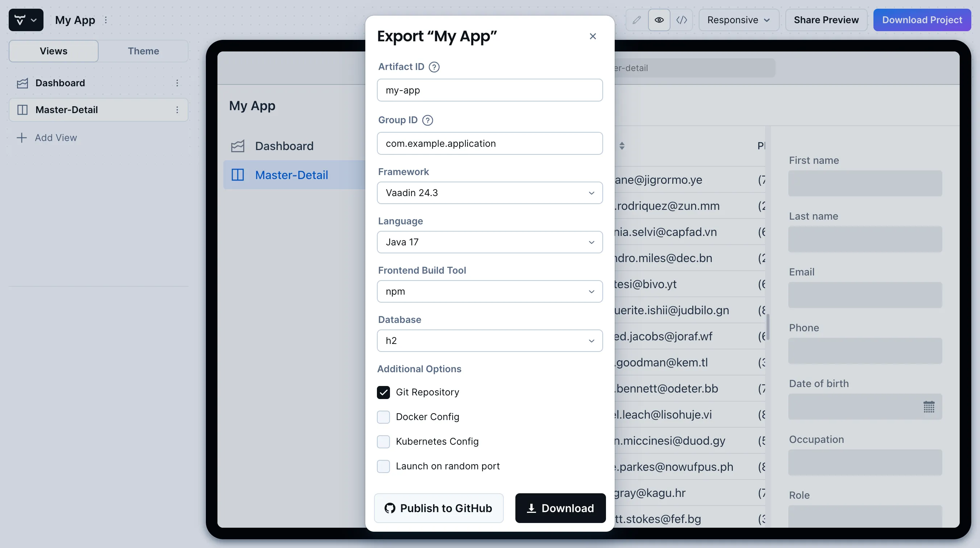Select grid row ending in goodman@kem.tl

[690, 362]
